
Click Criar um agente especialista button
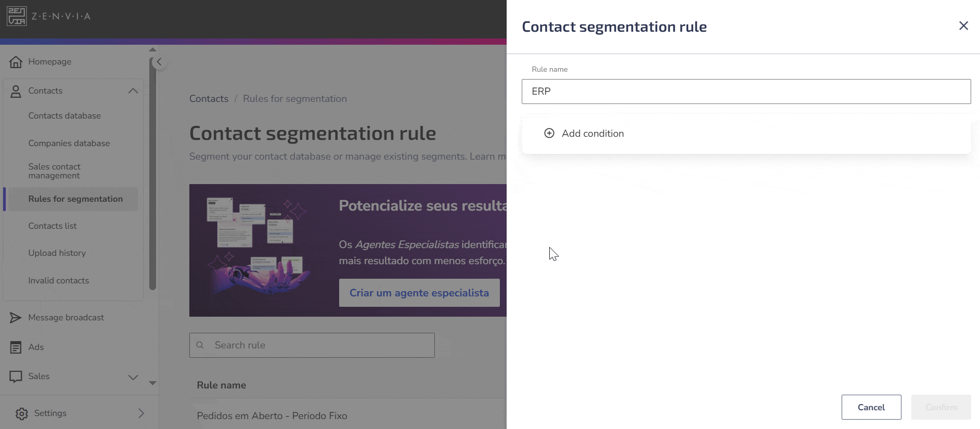(419, 293)
